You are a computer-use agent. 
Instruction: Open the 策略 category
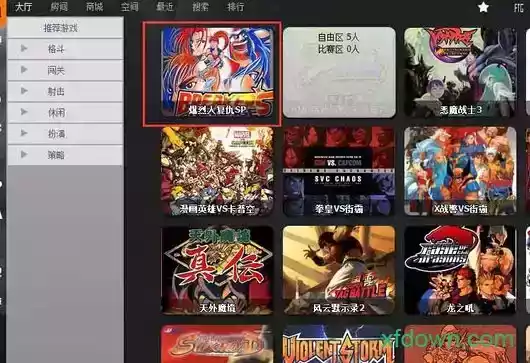pos(65,155)
